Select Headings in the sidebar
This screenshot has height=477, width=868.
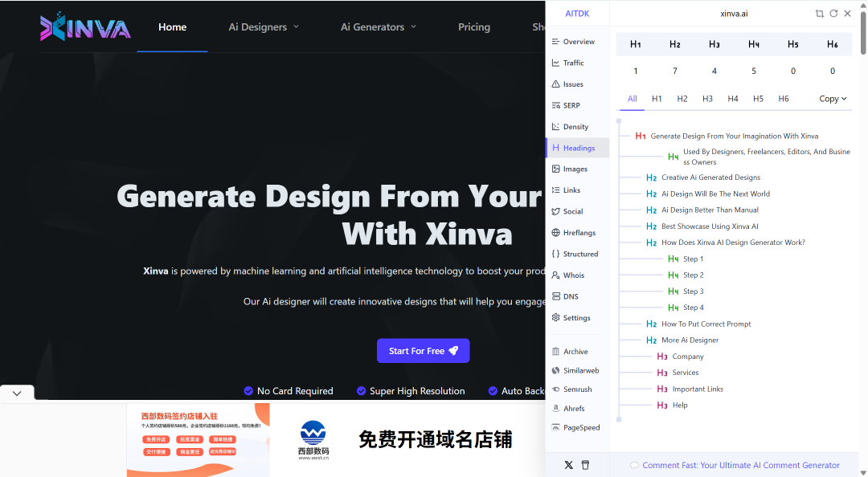[577, 148]
